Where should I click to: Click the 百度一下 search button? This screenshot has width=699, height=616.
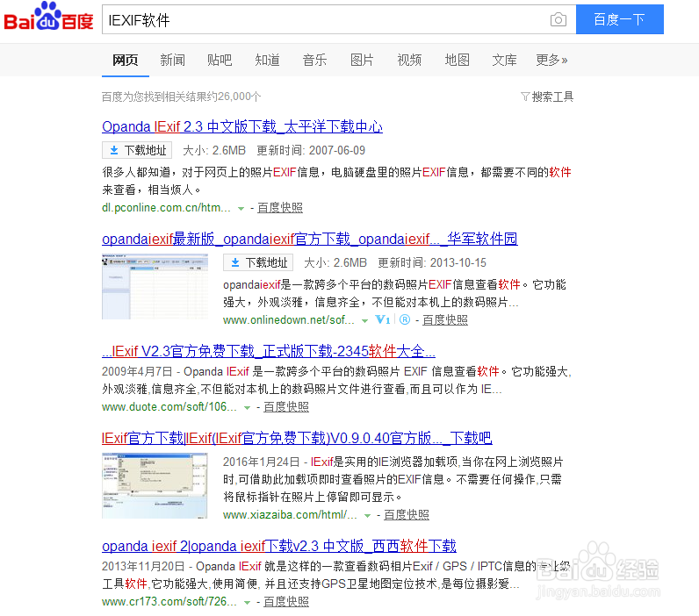point(620,19)
